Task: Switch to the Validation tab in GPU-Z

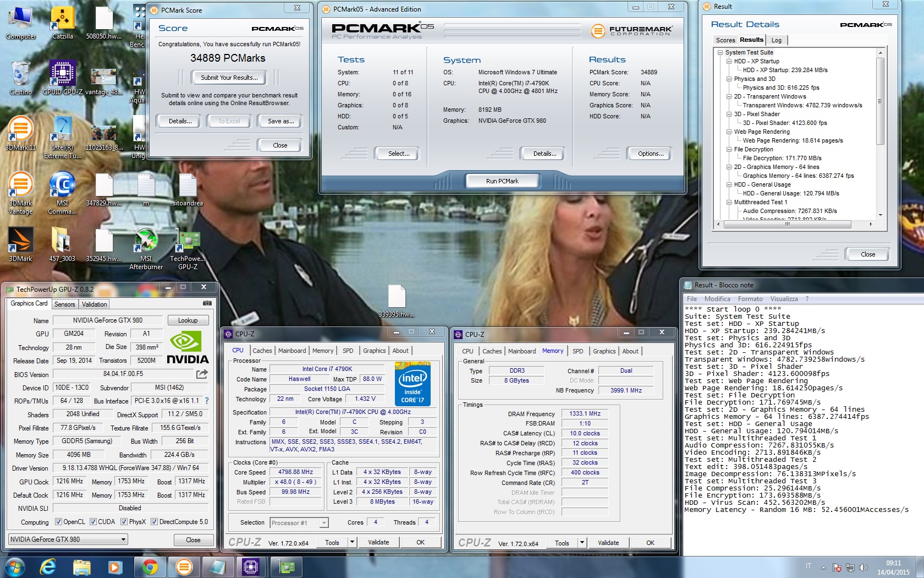Action: pos(94,304)
